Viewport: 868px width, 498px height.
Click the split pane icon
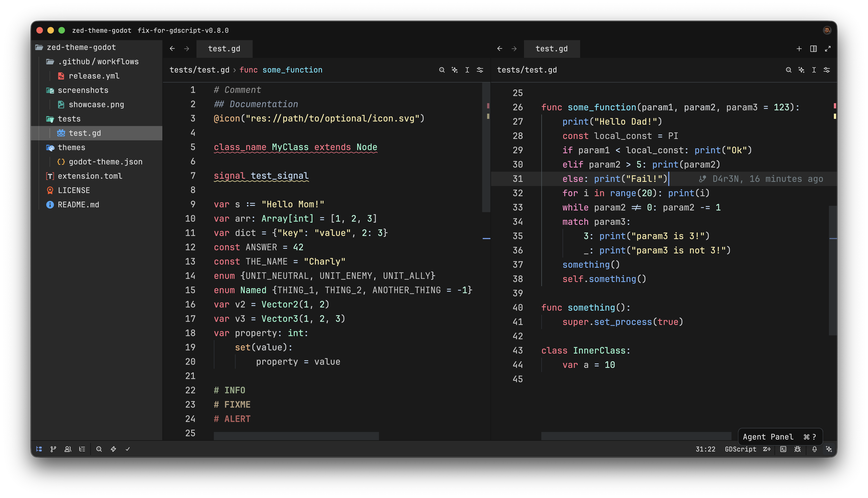pyautogui.click(x=813, y=49)
